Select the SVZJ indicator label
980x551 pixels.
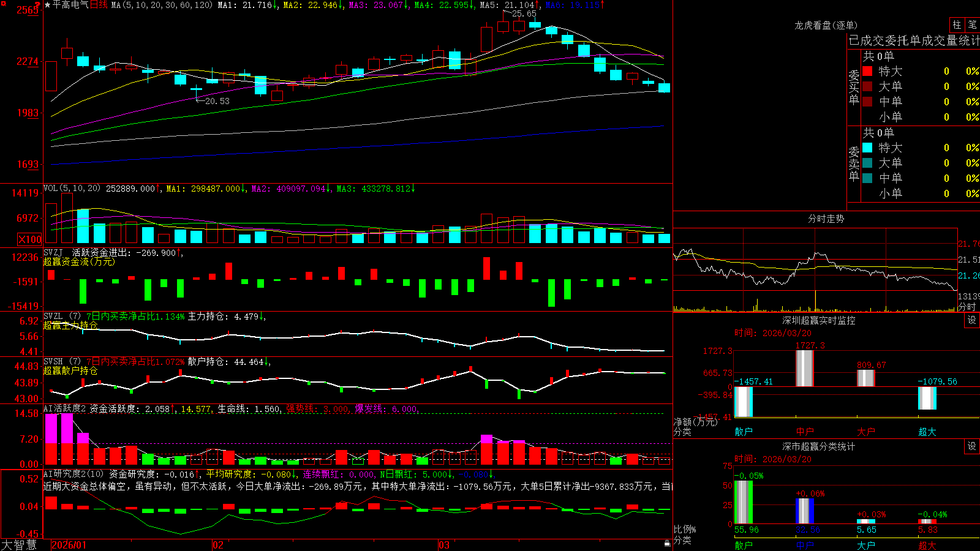[x=53, y=252]
